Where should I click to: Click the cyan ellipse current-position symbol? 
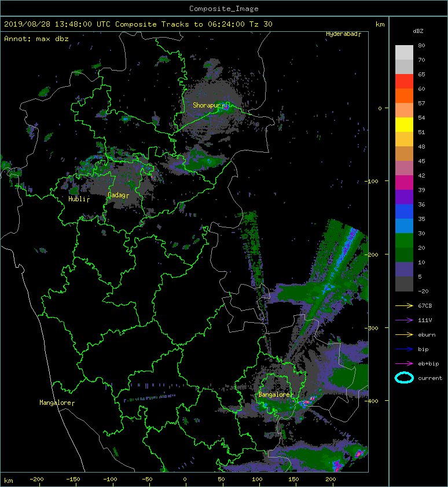pyautogui.click(x=404, y=378)
